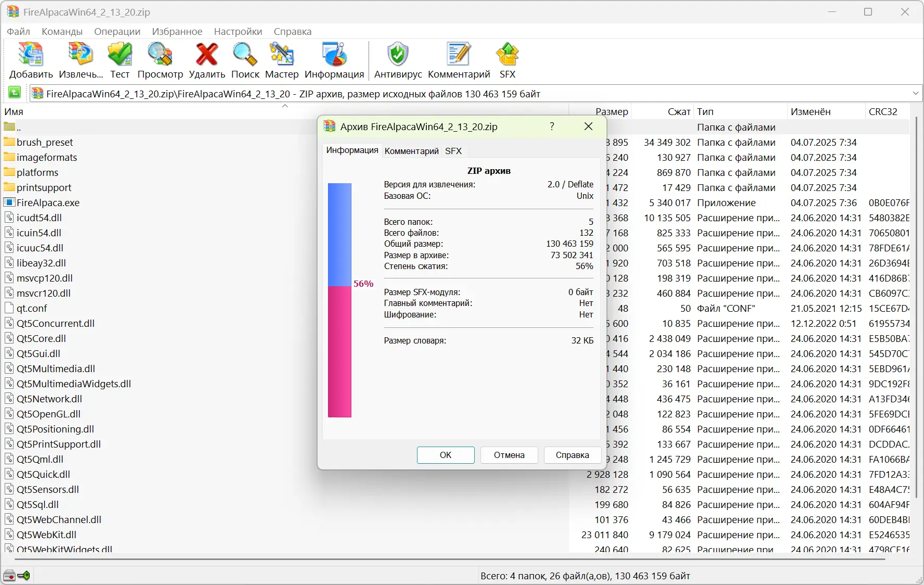This screenshot has height=585, width=924.
Task: Select the msvcr120.dll file name
Action: 44,293
